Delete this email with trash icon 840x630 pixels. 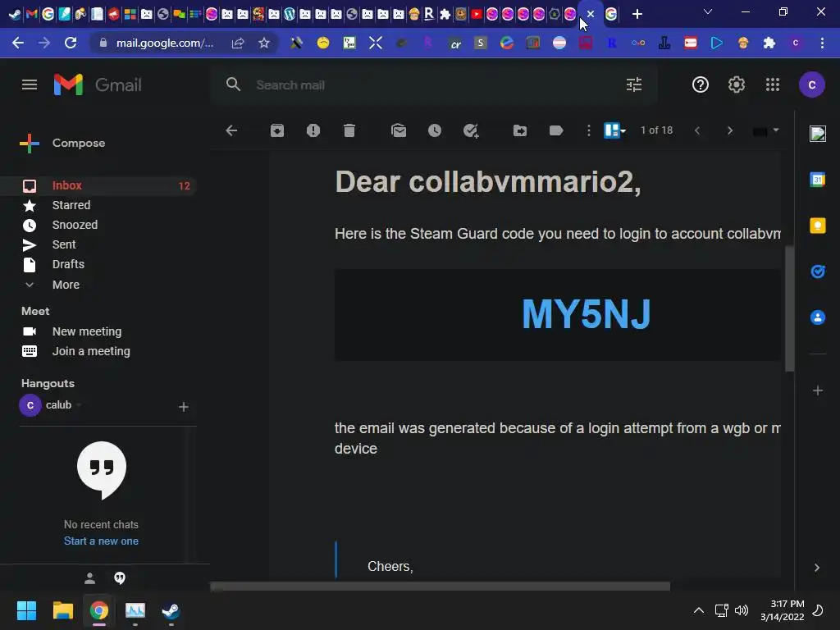point(349,130)
